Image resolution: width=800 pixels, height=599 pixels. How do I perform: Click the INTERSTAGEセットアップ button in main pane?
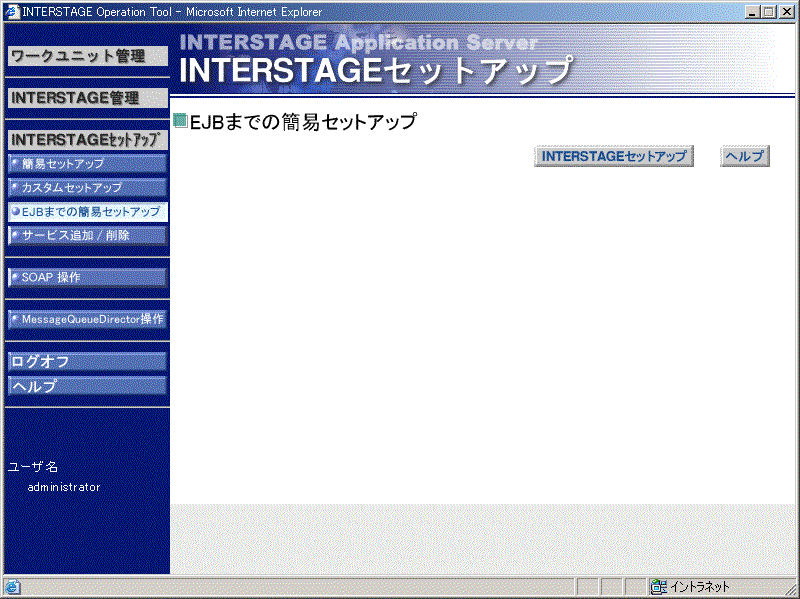614,156
